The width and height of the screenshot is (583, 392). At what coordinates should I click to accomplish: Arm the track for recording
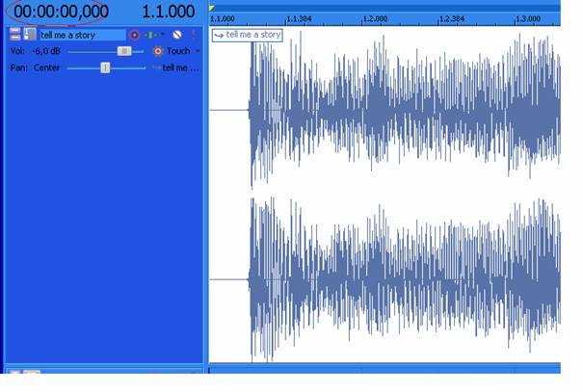click(134, 35)
